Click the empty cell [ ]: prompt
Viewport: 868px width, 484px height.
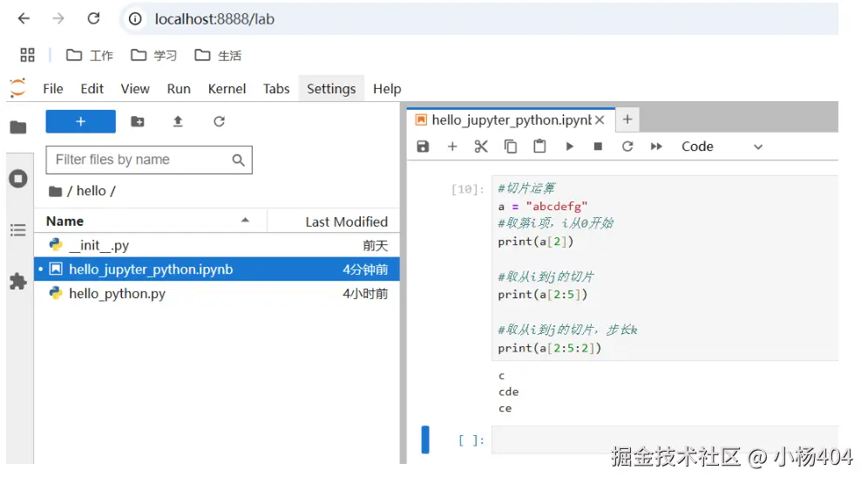471,440
